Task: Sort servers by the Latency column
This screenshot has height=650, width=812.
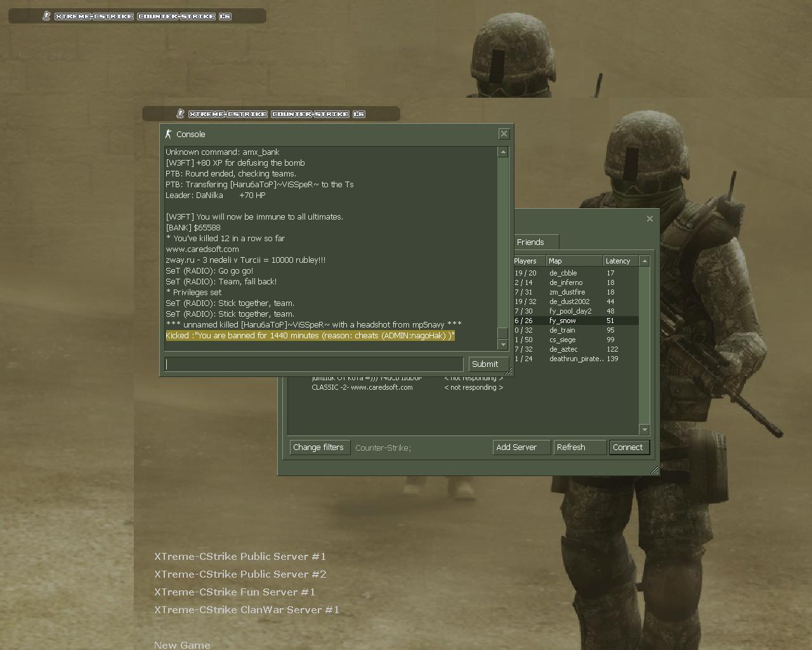Action: coord(621,261)
